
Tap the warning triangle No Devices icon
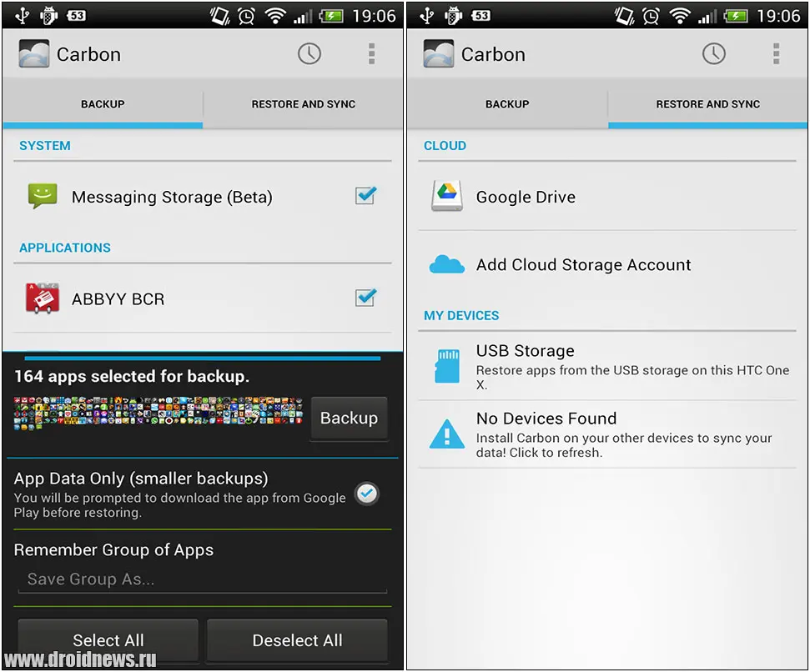coord(447,434)
